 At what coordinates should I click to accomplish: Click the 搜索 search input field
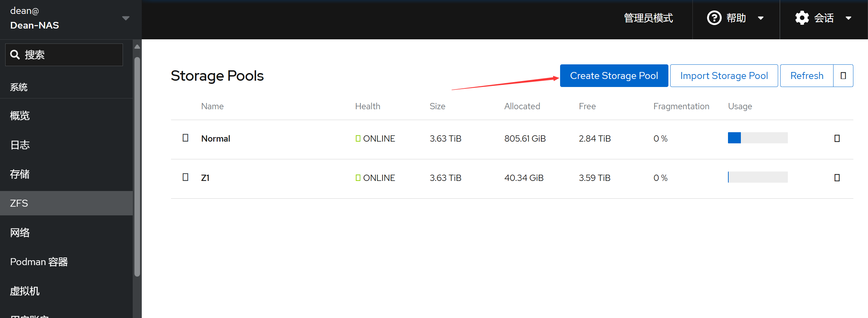pyautogui.click(x=70, y=55)
